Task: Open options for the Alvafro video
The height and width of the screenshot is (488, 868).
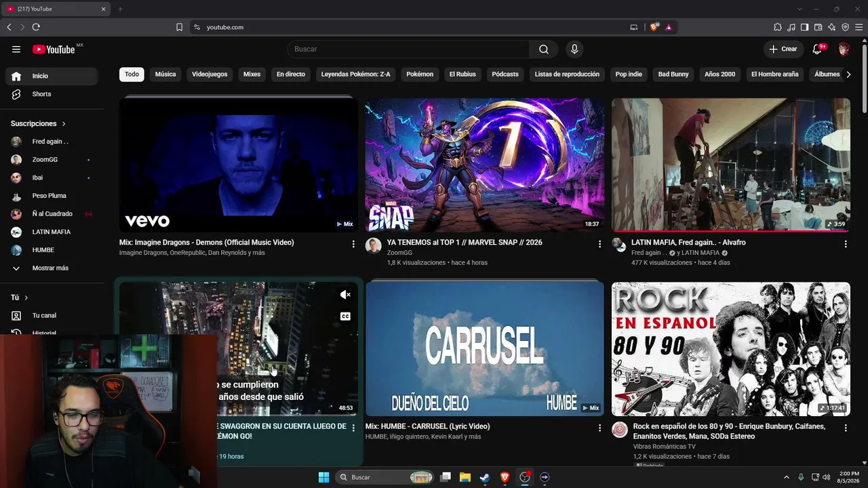Action: (x=846, y=244)
